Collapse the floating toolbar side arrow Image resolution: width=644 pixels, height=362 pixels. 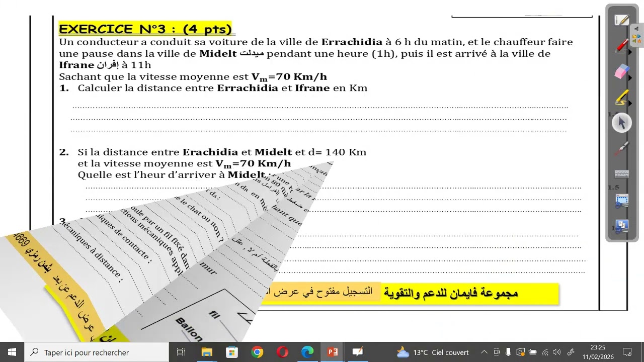[x=636, y=28]
